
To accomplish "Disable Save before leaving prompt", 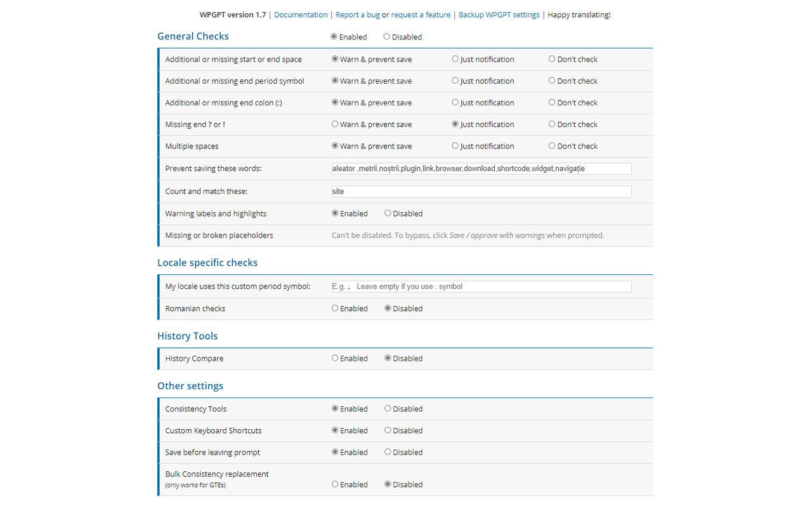I will 386,451.
